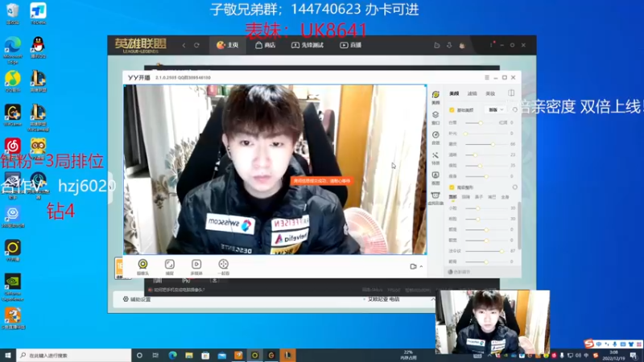This screenshot has width=644, height=362.
Task: Adjust the slider with value 23
Action: click(486, 154)
